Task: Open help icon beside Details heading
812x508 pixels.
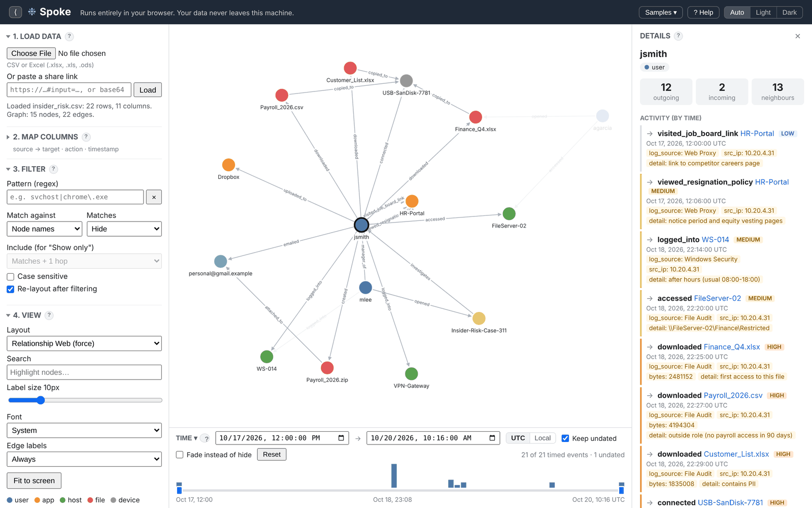Action: (x=679, y=36)
